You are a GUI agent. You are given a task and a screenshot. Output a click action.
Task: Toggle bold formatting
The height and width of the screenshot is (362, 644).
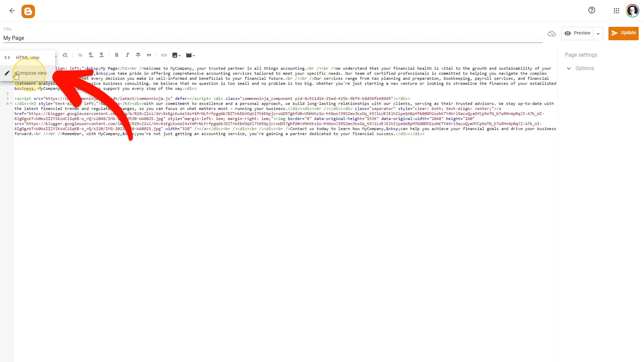pyautogui.click(x=117, y=55)
